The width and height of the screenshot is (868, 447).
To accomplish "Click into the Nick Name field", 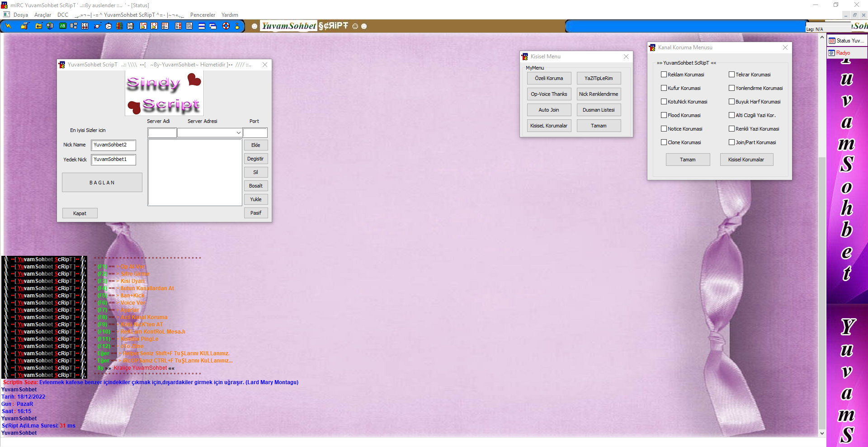I will (x=113, y=145).
